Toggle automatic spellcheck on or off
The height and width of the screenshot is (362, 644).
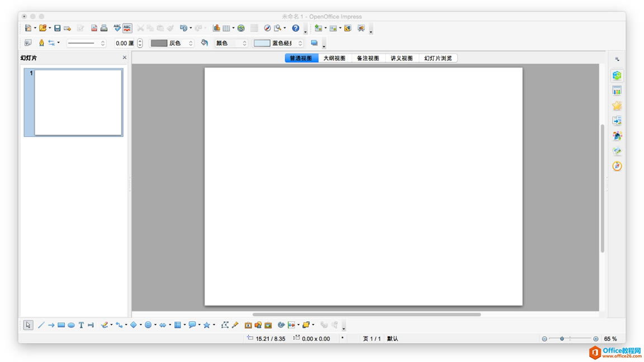(127, 27)
